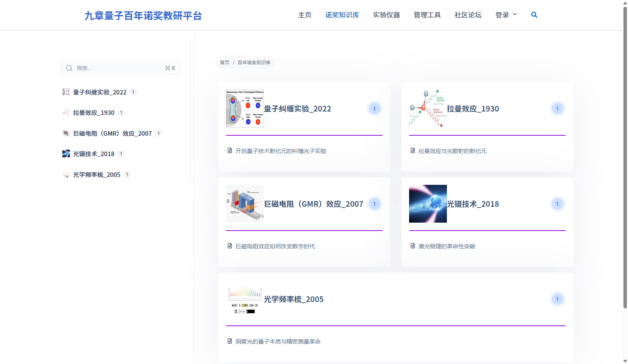Click the 首页 breadcrumb link

point(225,62)
